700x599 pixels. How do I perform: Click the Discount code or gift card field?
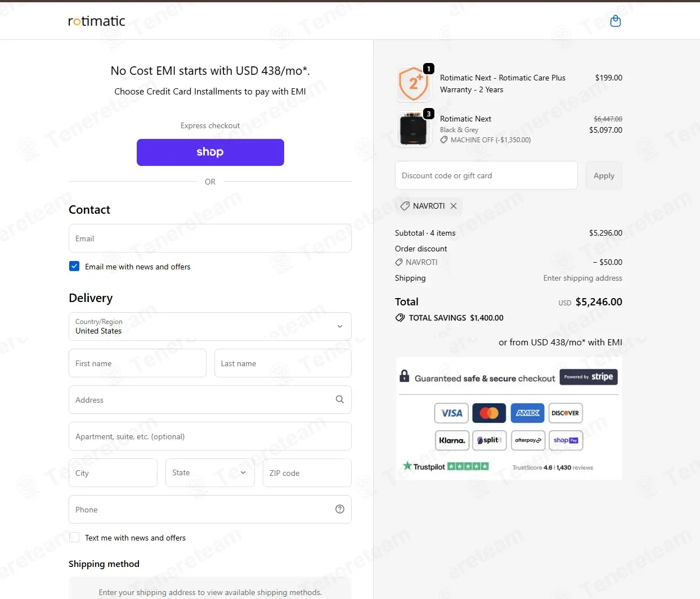click(x=486, y=175)
